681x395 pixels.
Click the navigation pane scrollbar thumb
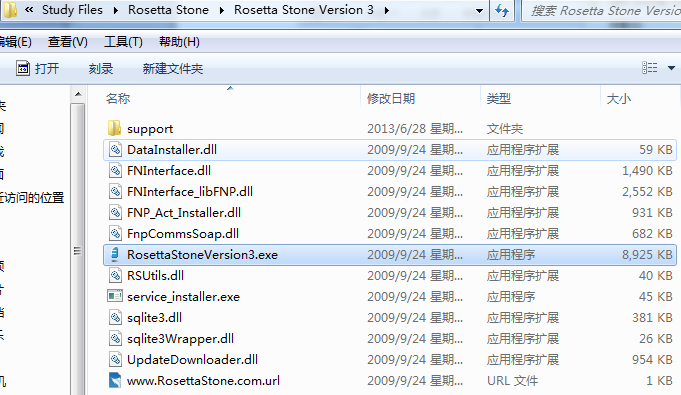tap(78, 250)
